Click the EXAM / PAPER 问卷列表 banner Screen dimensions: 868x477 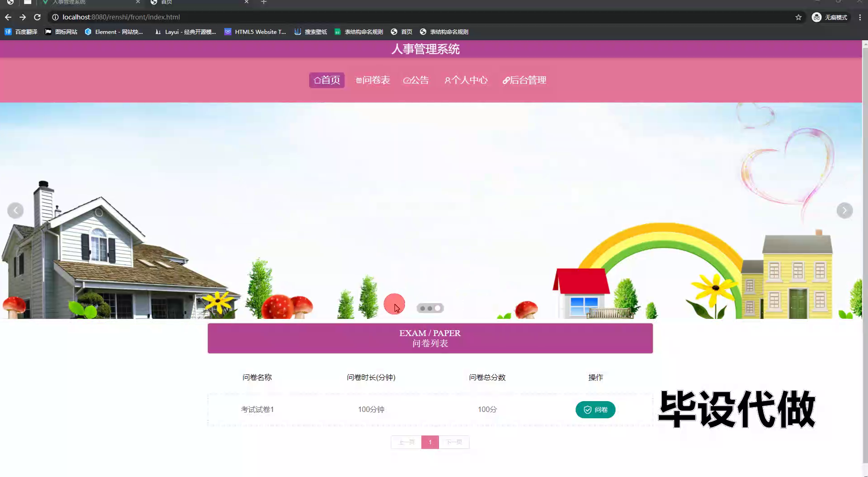point(430,338)
